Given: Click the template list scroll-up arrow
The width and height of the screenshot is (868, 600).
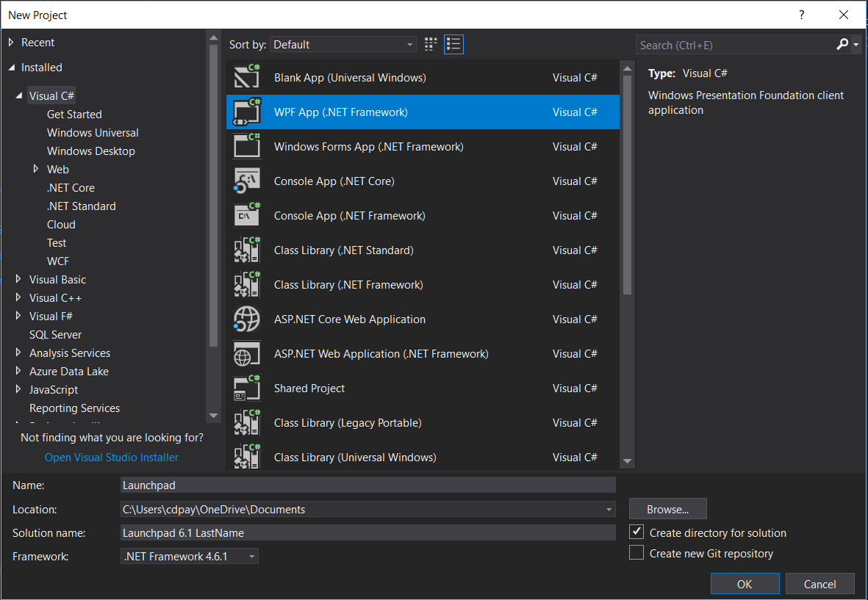Looking at the screenshot, I should point(627,68).
